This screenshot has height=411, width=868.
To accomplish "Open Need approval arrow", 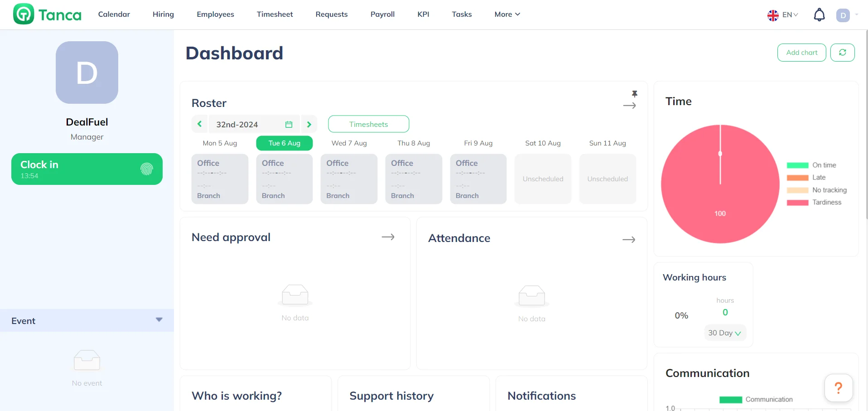I will (x=388, y=237).
